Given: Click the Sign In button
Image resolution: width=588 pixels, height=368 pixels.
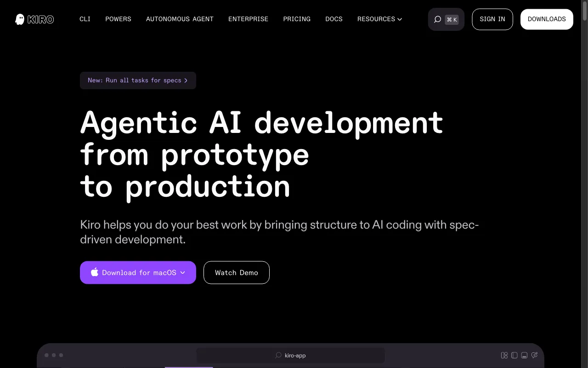Looking at the screenshot, I should (492, 19).
